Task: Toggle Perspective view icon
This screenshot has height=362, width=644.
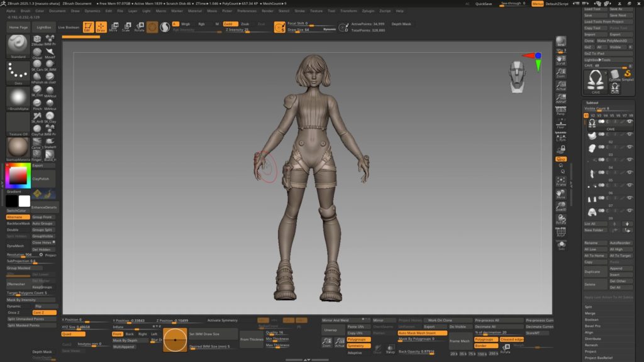Action: (561, 111)
